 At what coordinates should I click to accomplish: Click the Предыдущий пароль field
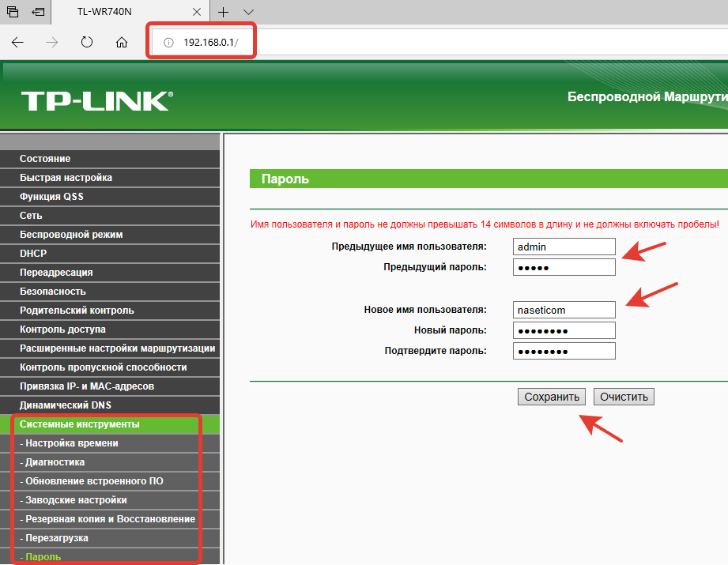point(564,267)
